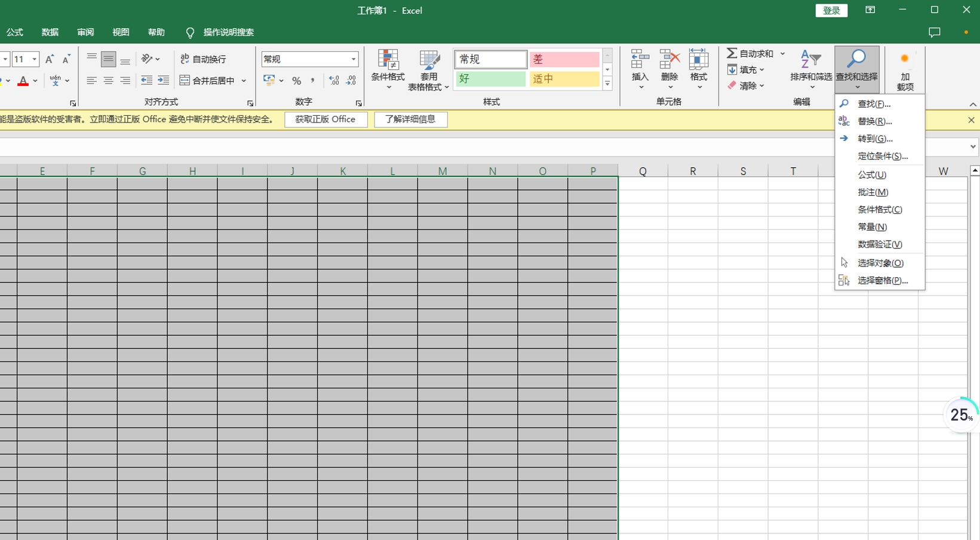Viewport: 980px width, 540px height.
Task: Select 数据验证(V) in the menu
Action: click(x=880, y=244)
